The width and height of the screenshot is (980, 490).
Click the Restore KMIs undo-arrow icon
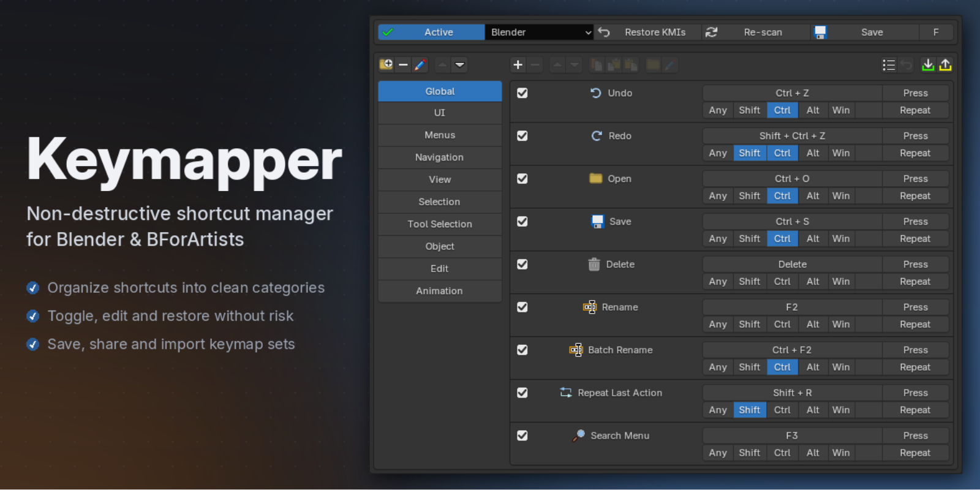click(x=604, y=32)
